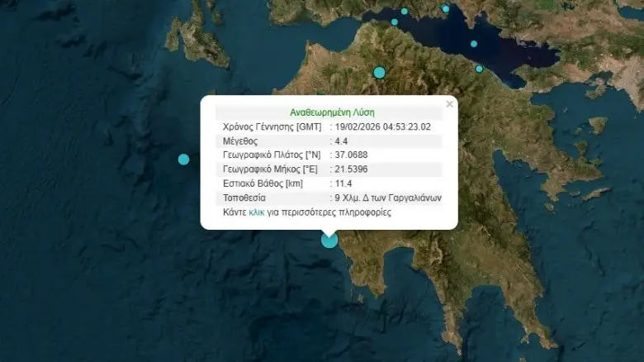Click the 'Αναθεωρημένη Λύση' popup title

[329, 112]
